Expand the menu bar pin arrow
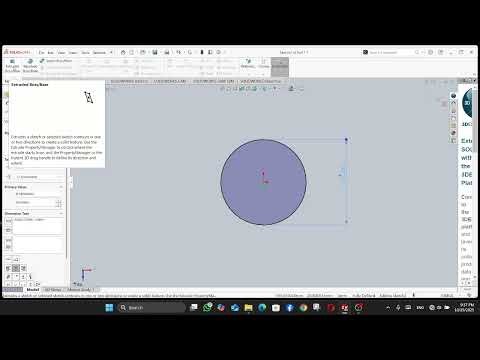The width and height of the screenshot is (480, 360). pyautogui.click(x=111, y=52)
